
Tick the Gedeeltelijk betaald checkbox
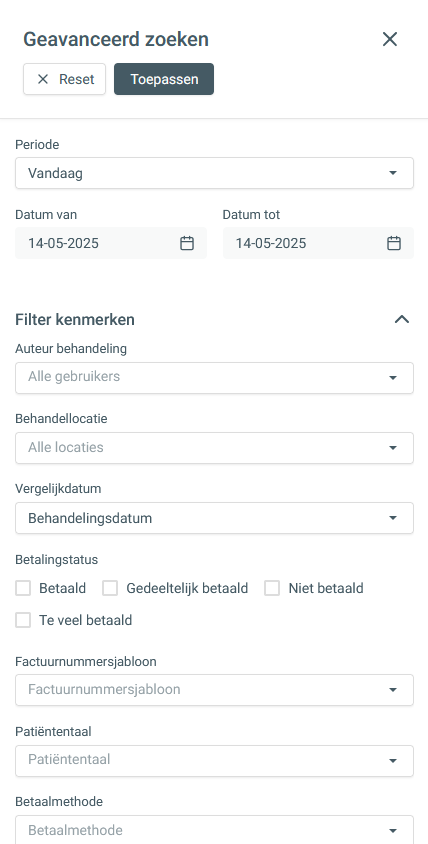(x=110, y=588)
